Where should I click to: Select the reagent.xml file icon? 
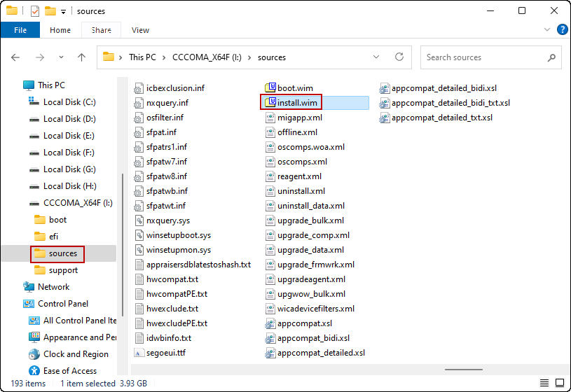270,176
